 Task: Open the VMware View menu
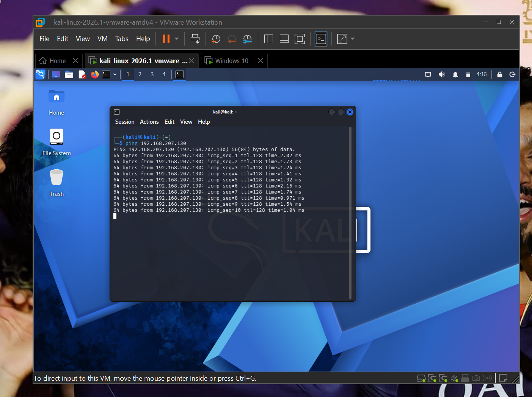tap(83, 39)
